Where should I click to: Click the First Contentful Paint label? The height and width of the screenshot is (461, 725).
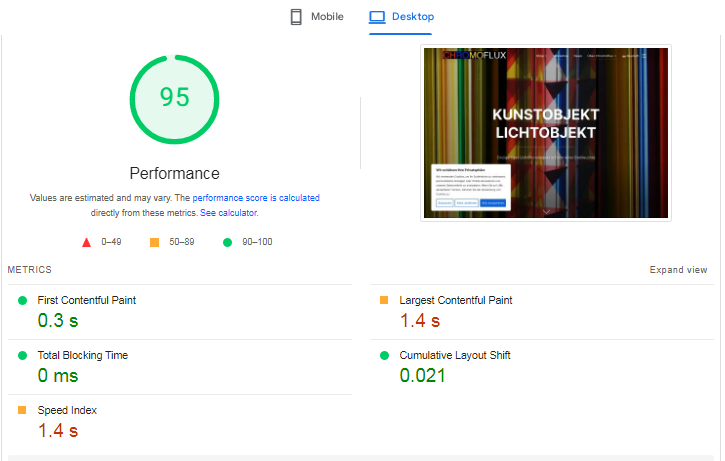coord(86,301)
